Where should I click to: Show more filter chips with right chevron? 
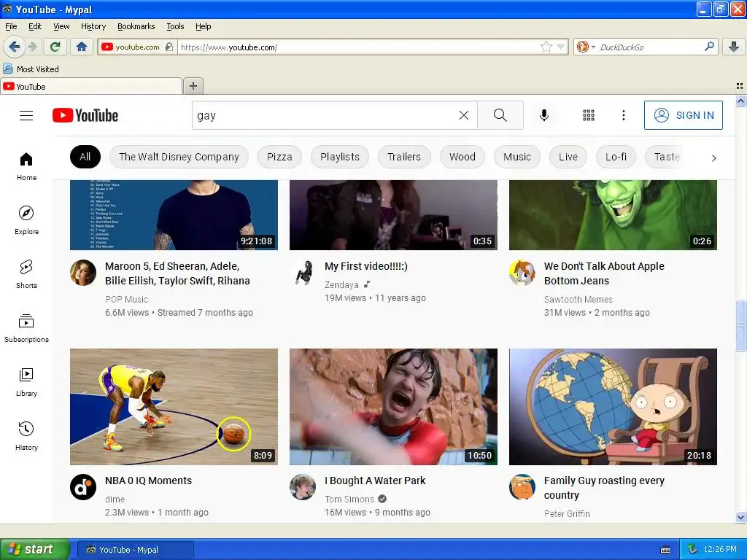pyautogui.click(x=713, y=157)
